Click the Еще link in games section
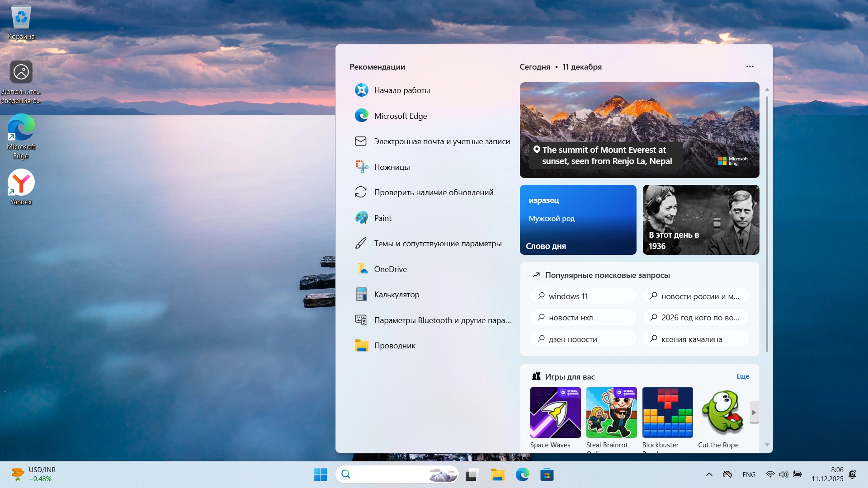 click(x=742, y=376)
